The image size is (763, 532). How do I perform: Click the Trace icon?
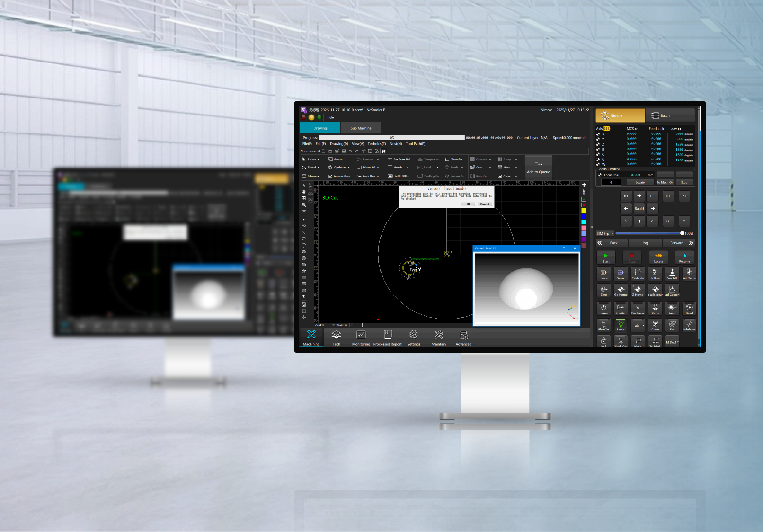point(603,274)
